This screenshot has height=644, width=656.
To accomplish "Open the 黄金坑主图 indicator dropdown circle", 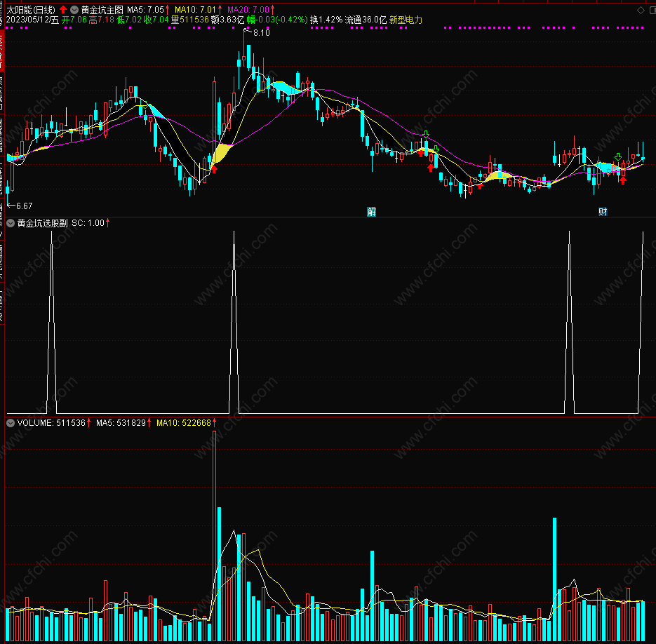I will 74,10.
